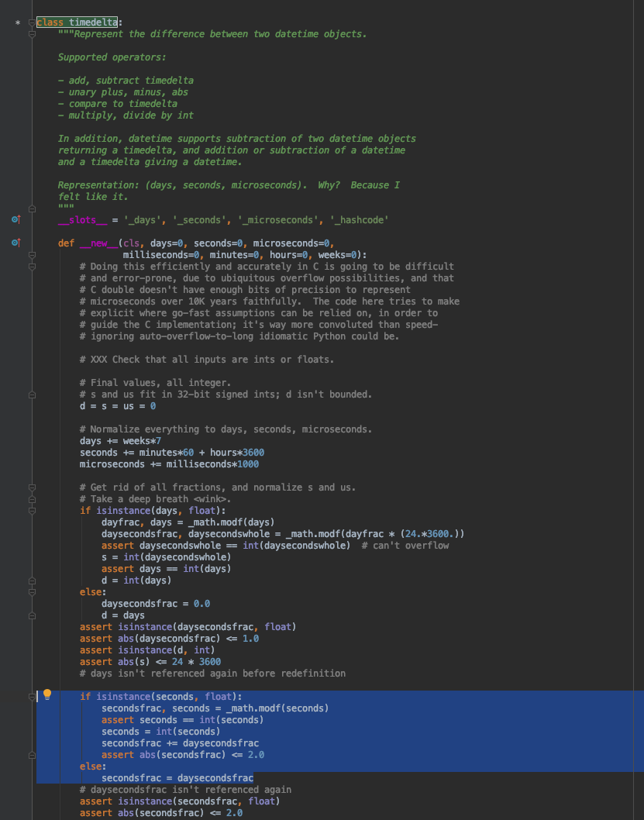Toggle the fold end marker at 'd = days'
Image resolution: width=644 pixels, height=820 pixels.
click(32, 615)
